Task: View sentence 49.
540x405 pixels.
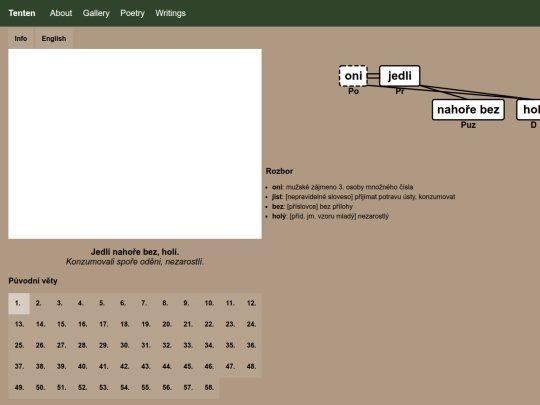Action: pos(19,388)
